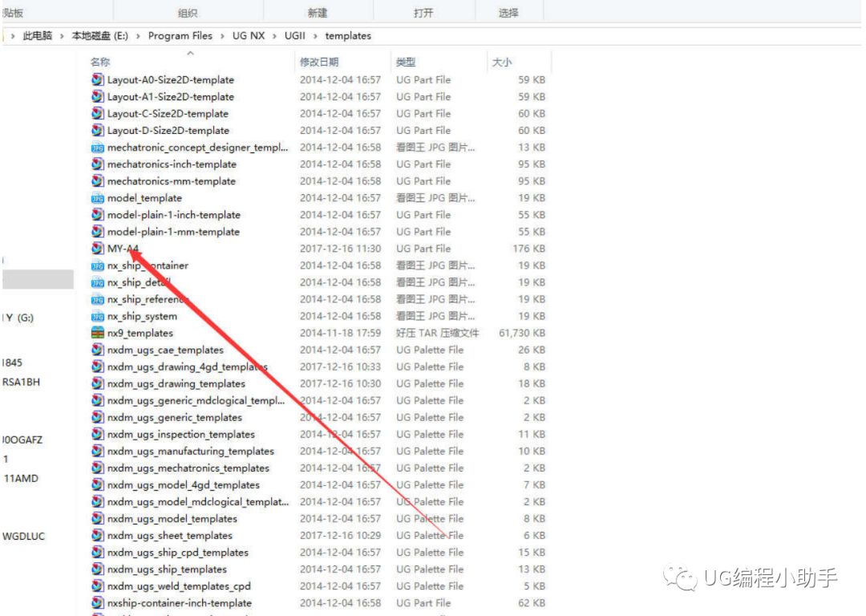Screen dimensions: 866x616
Task: Click the nxdm_ugs_cae_templates palette file icon
Action: point(97,350)
